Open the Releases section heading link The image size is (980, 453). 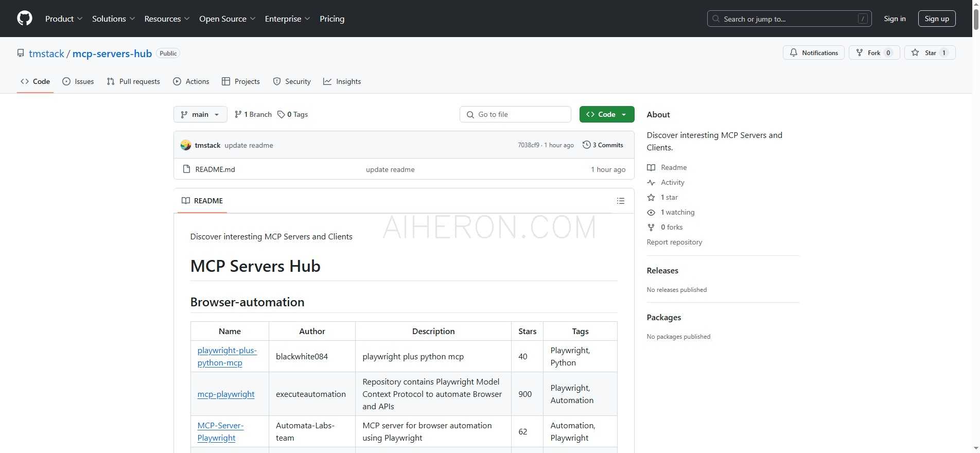pyautogui.click(x=662, y=271)
